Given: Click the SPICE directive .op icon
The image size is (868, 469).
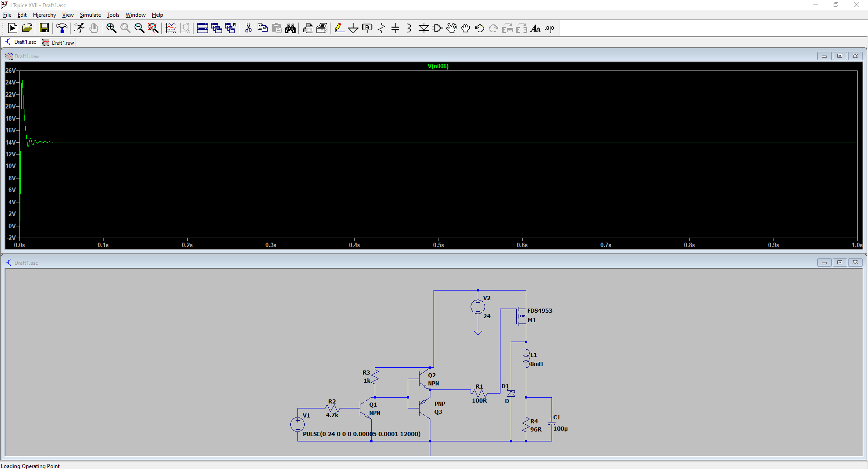Looking at the screenshot, I should (x=549, y=28).
